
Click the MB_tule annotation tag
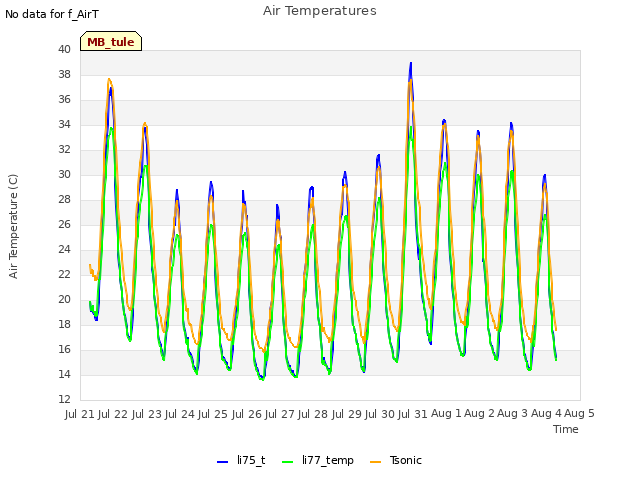click(x=111, y=41)
